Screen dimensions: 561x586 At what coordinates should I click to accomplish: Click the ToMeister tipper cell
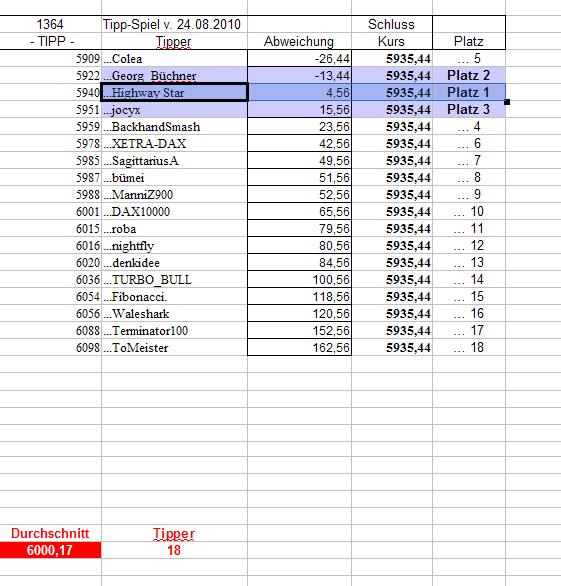click(174, 348)
